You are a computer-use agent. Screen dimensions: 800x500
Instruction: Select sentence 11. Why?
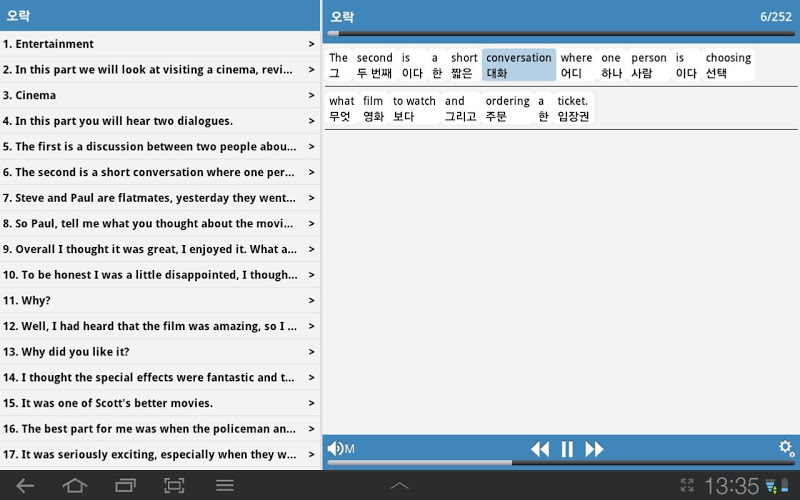click(x=160, y=301)
